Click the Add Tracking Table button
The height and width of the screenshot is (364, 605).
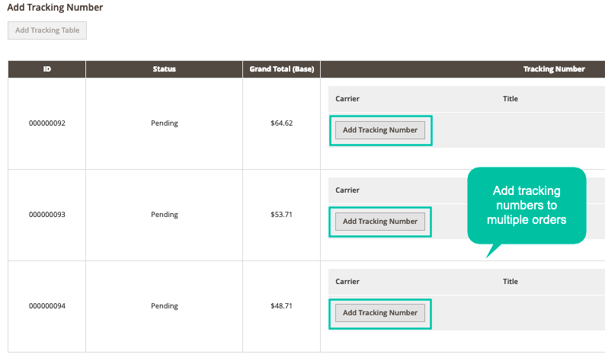click(47, 30)
